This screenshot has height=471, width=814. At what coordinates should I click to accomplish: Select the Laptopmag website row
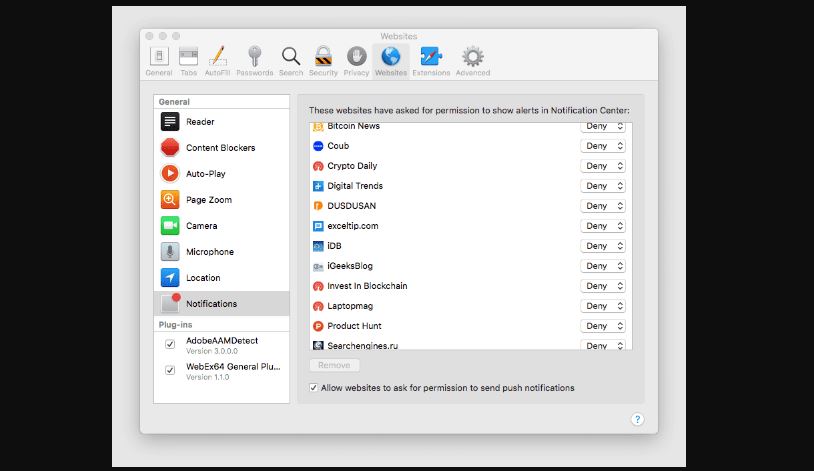[x=470, y=306]
